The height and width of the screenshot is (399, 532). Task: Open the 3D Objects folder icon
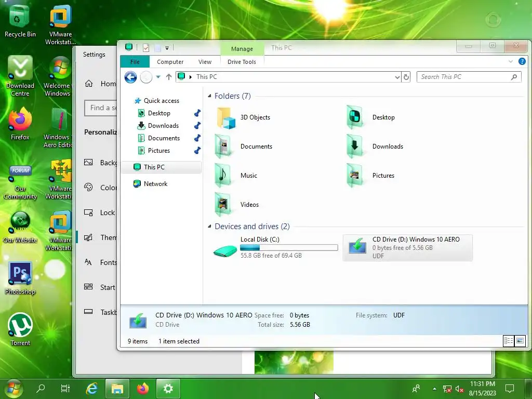pyautogui.click(x=226, y=118)
